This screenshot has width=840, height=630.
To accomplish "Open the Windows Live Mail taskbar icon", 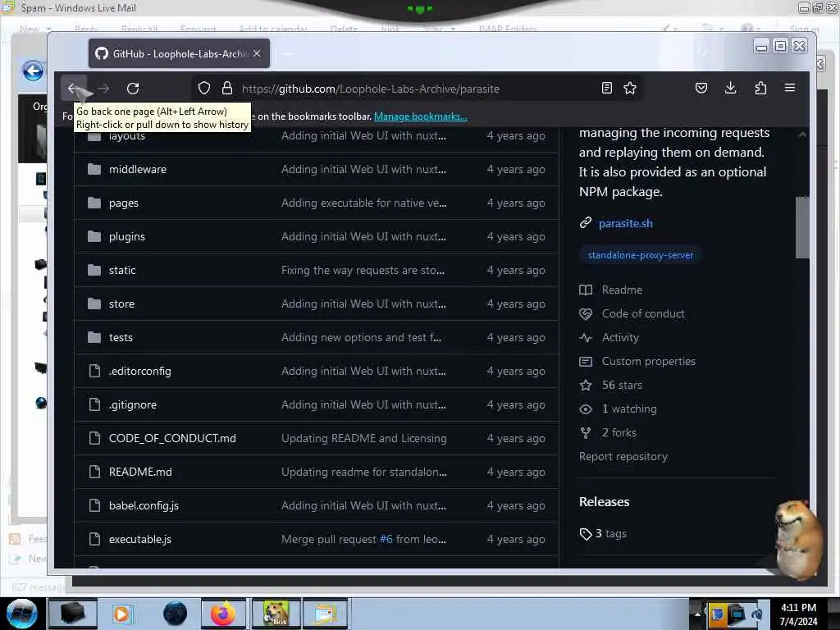I will click(x=325, y=614).
